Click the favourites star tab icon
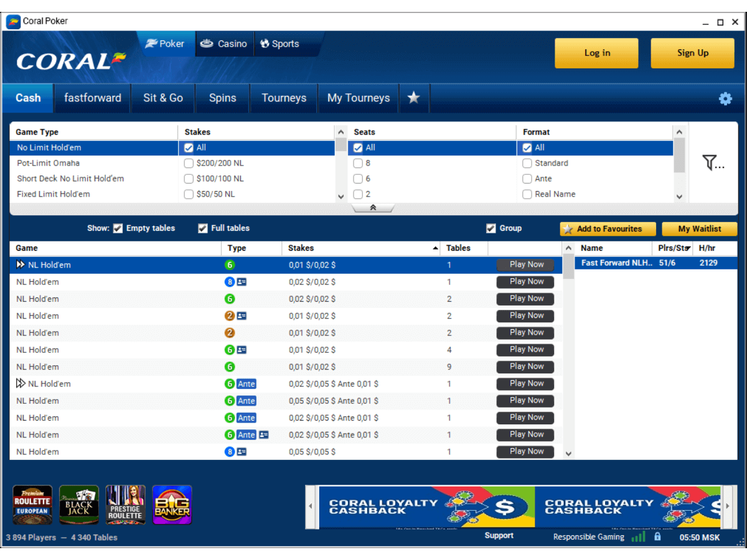Screen dimensions: 747x560 pos(413,98)
